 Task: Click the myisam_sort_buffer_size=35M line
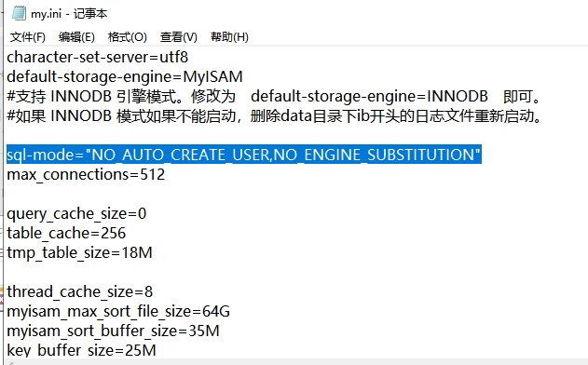[x=114, y=331]
